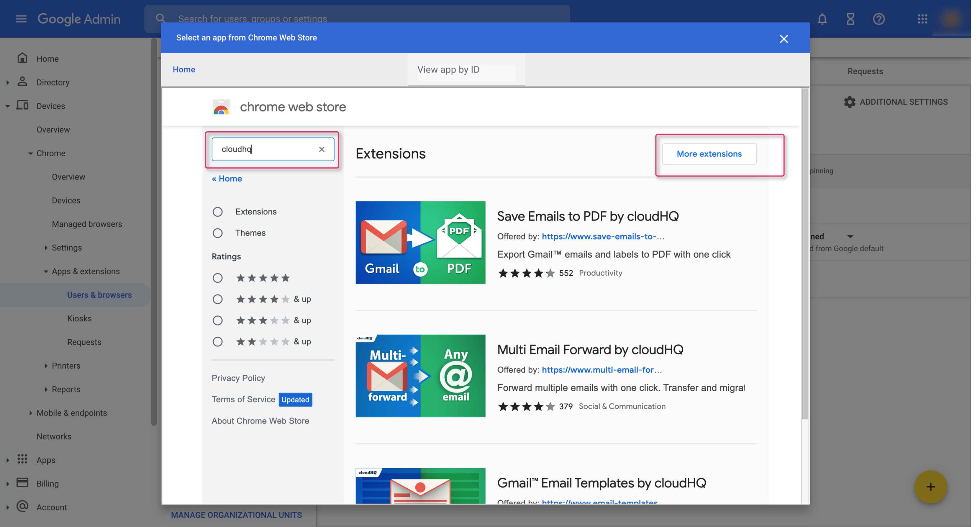
Task: Open the hourglass tasks icon
Action: 851,19
